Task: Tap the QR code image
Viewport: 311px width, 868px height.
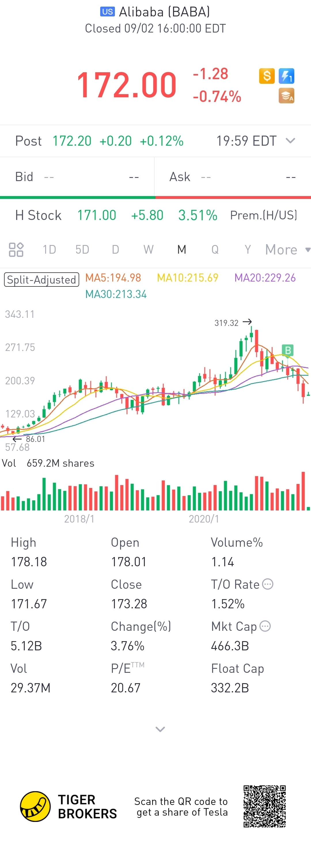Action: (x=265, y=806)
